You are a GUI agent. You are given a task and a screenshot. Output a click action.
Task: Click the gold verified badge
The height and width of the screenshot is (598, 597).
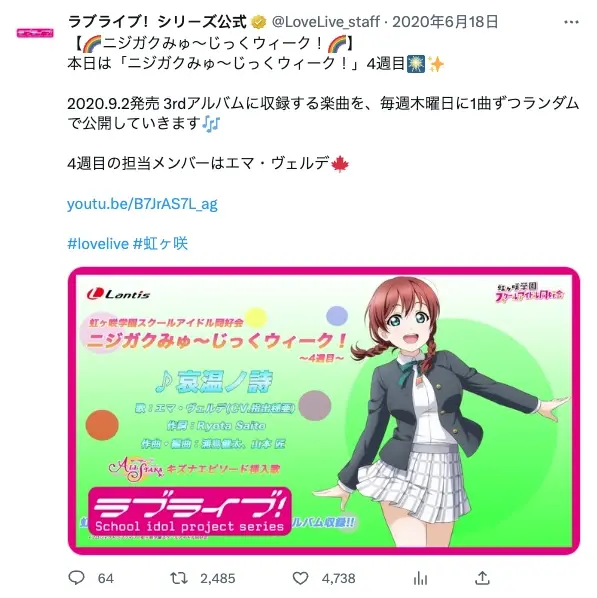pos(259,22)
